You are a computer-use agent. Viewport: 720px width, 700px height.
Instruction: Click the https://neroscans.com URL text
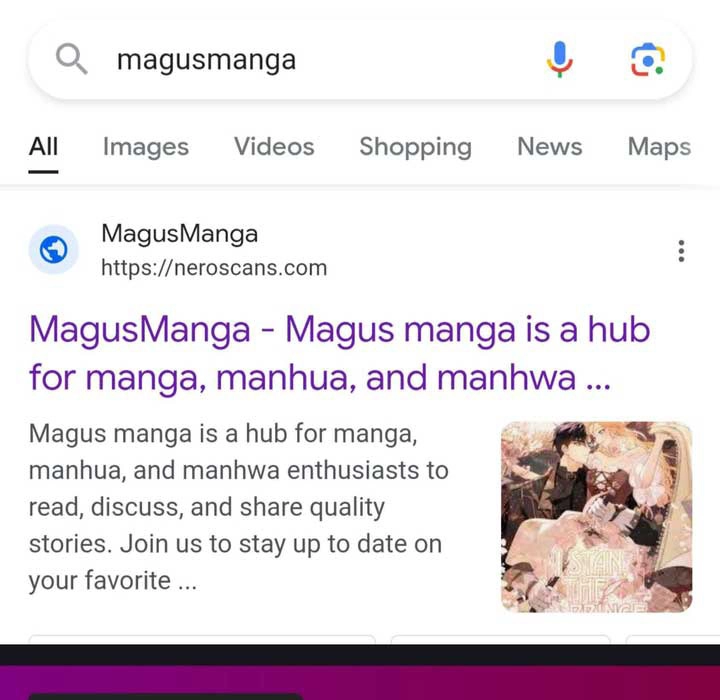[x=214, y=268]
